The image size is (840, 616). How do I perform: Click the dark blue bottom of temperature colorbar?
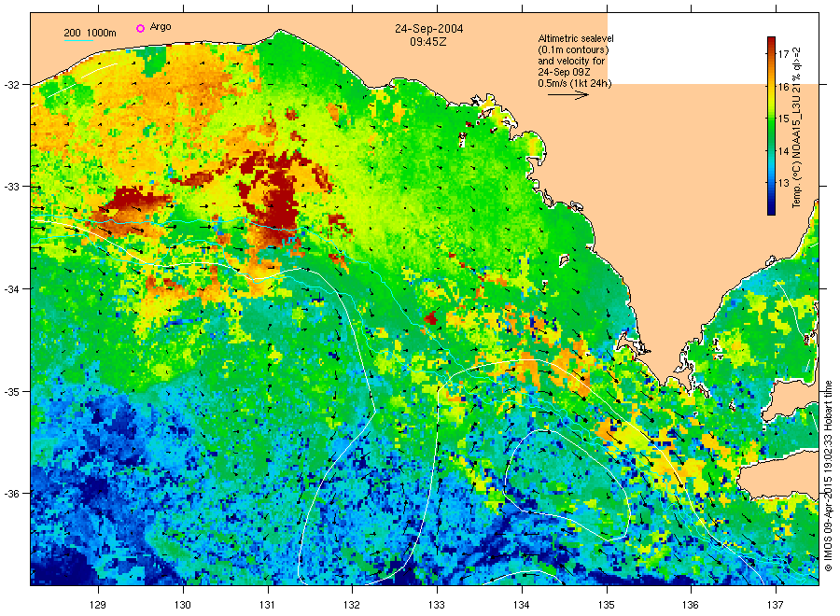click(771, 209)
